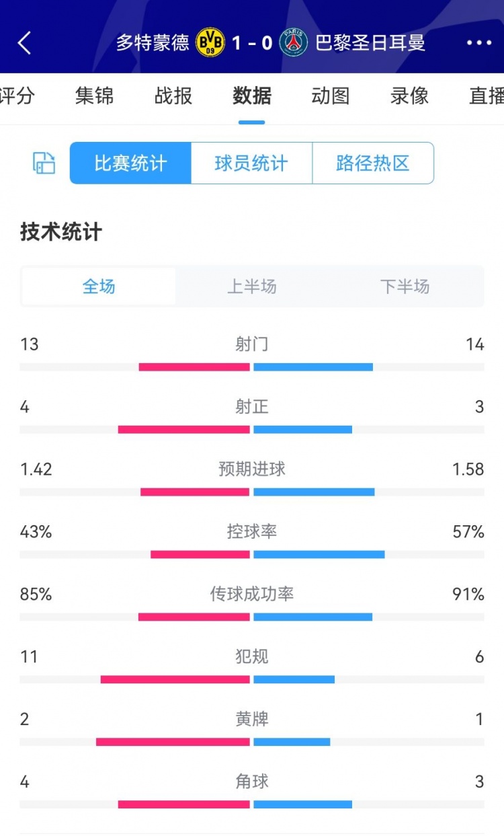Open the three-dot more options menu

pos(479,42)
